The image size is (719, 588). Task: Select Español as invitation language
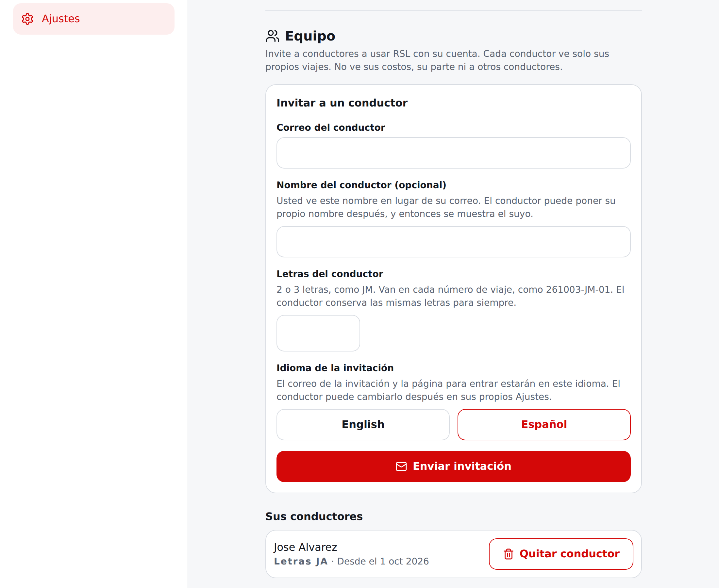coord(544,425)
